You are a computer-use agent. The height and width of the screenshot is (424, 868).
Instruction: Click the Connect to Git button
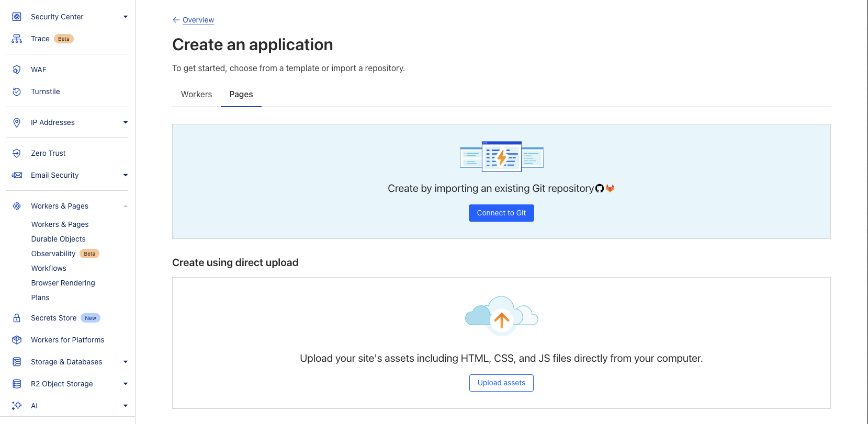point(501,213)
